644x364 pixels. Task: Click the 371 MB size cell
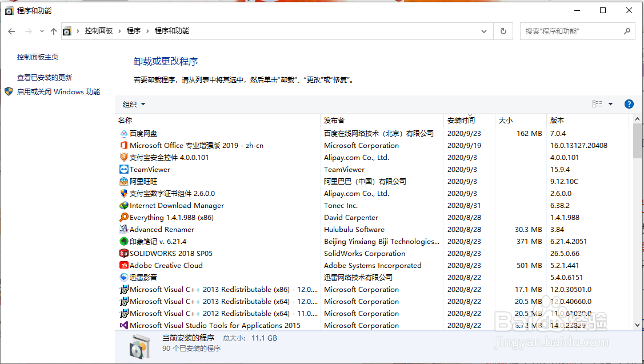coord(529,241)
